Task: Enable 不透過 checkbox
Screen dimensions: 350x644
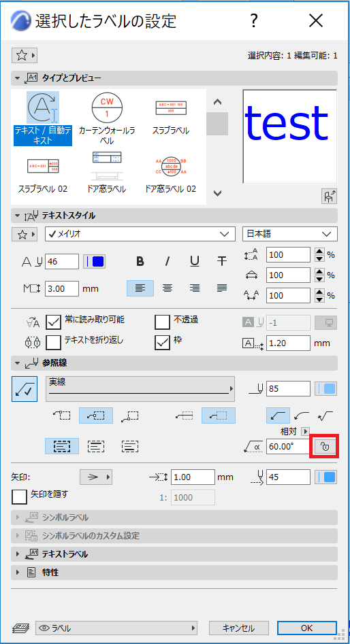Action: tap(163, 323)
